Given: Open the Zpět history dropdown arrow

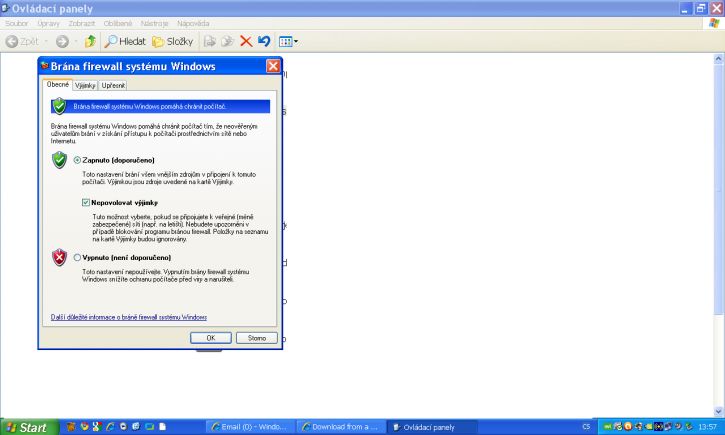Looking at the screenshot, I should coord(46,42).
